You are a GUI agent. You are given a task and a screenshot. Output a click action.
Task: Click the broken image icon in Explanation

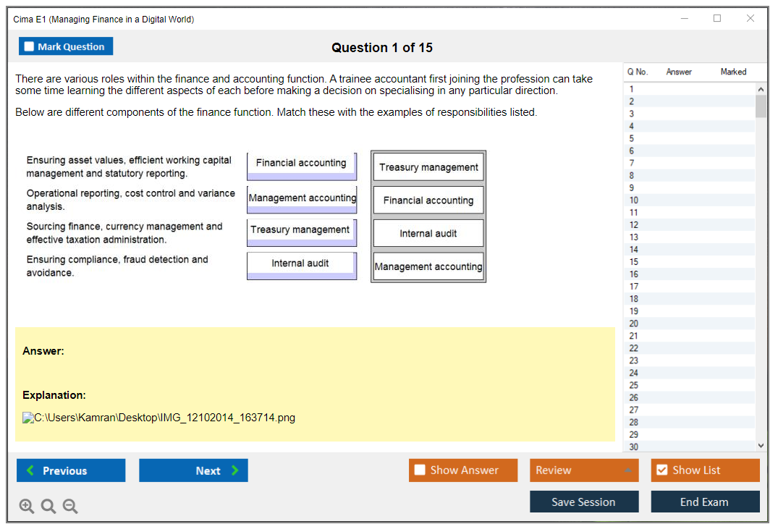(x=28, y=418)
